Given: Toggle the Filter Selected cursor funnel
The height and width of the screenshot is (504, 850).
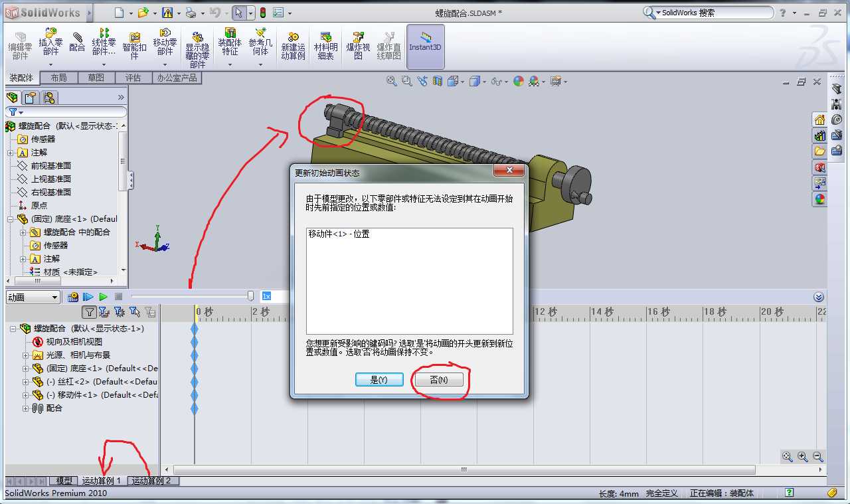Looking at the screenshot, I should click(x=134, y=311).
